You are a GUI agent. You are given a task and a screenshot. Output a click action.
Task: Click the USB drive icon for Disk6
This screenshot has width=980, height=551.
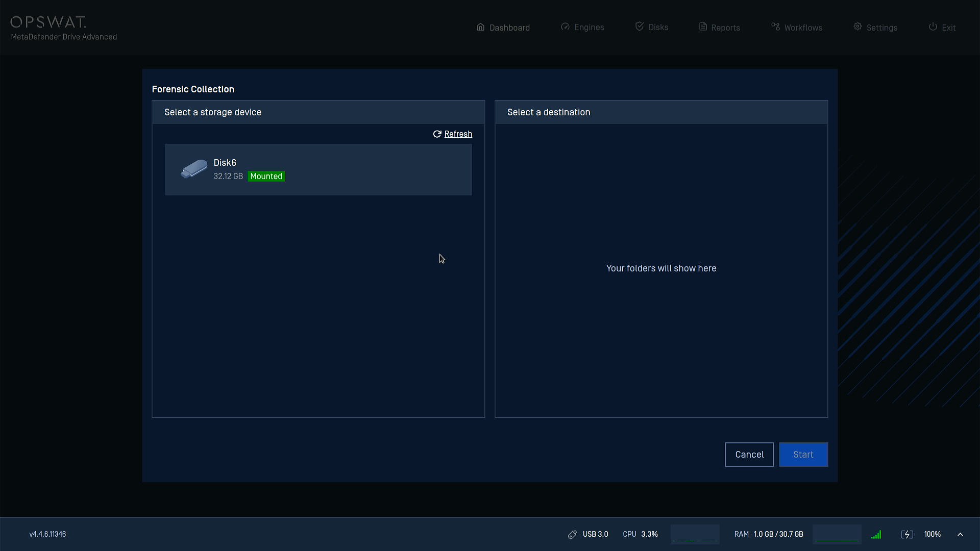(194, 169)
